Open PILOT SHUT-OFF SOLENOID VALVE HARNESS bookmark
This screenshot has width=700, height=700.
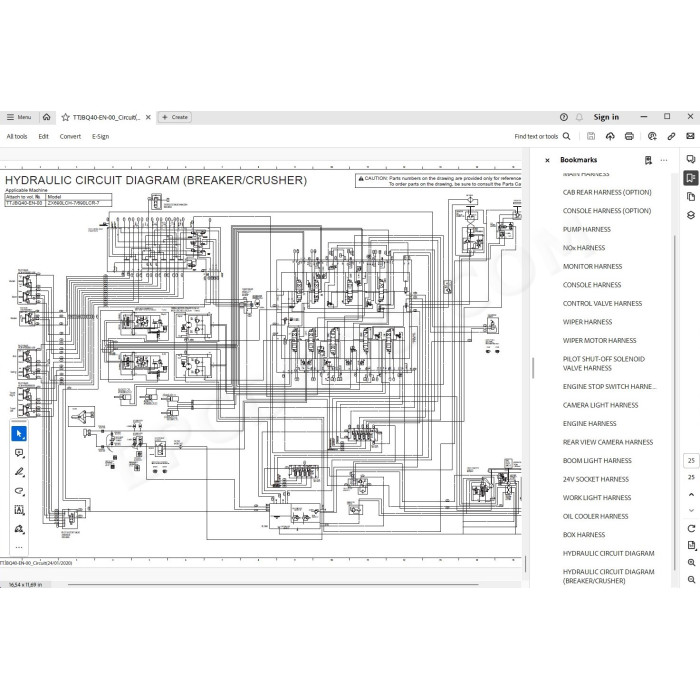tap(604, 363)
